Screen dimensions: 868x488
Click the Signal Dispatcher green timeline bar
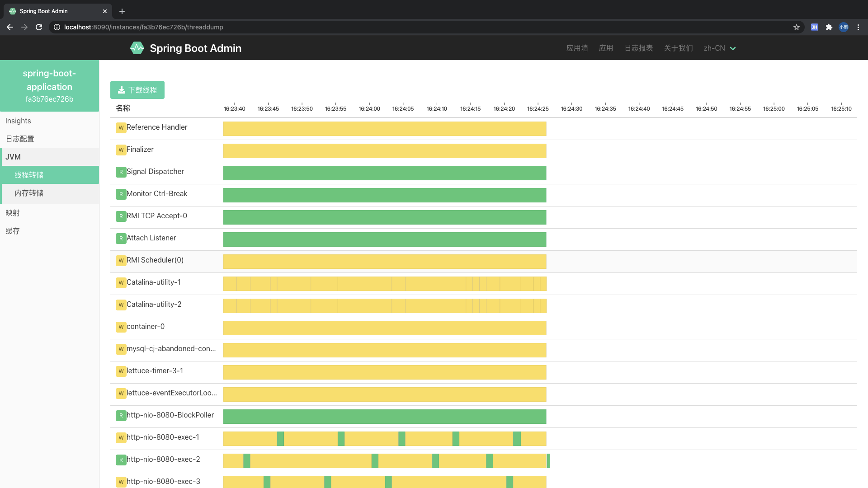[385, 173]
